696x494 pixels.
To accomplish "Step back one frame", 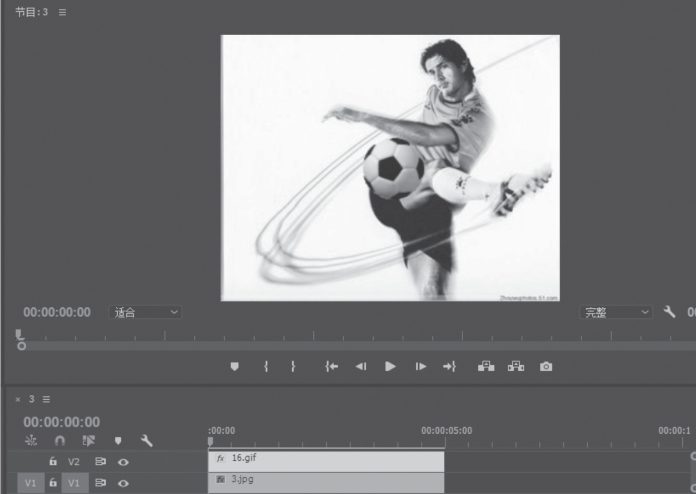I will 361,367.
